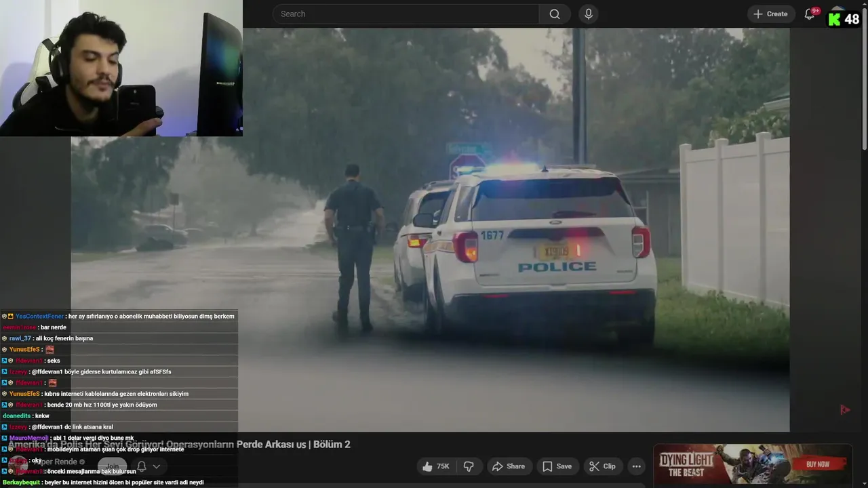Expand notification options chevron next to bell
The image size is (868, 488).
point(157,466)
